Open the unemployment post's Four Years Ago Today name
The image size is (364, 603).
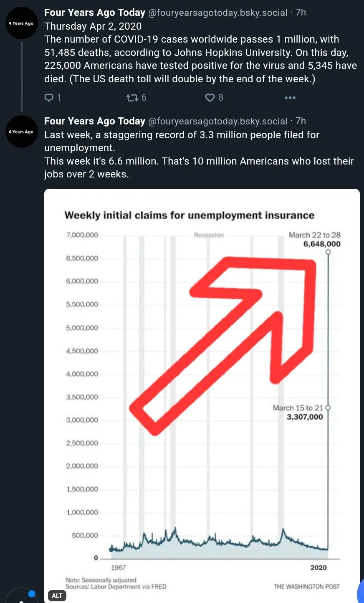(x=95, y=121)
